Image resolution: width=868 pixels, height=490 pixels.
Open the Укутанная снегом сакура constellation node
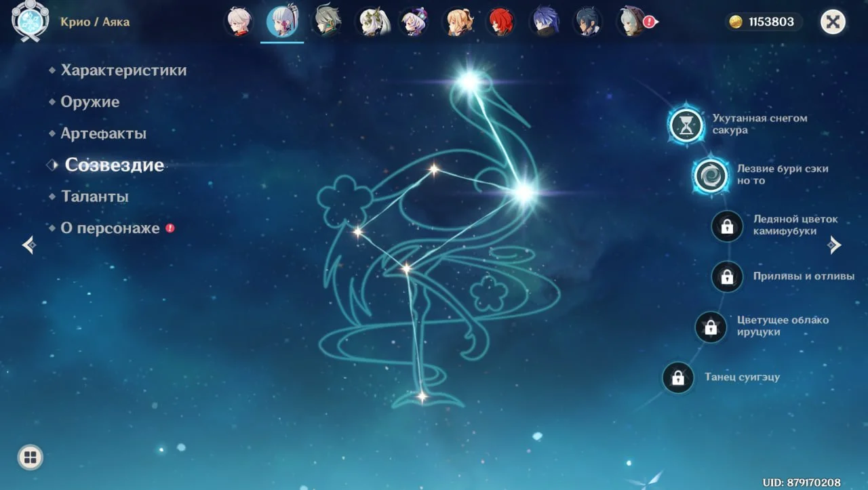click(687, 125)
